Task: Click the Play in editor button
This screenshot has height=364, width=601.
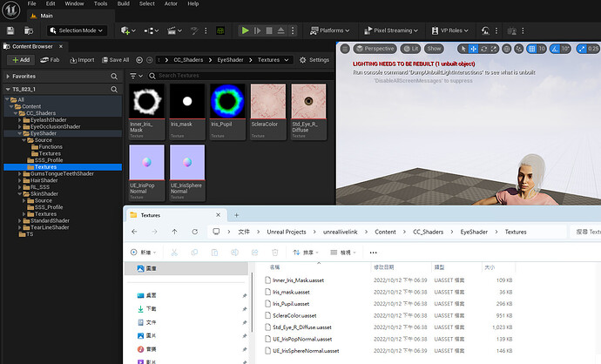Action: click(246, 30)
